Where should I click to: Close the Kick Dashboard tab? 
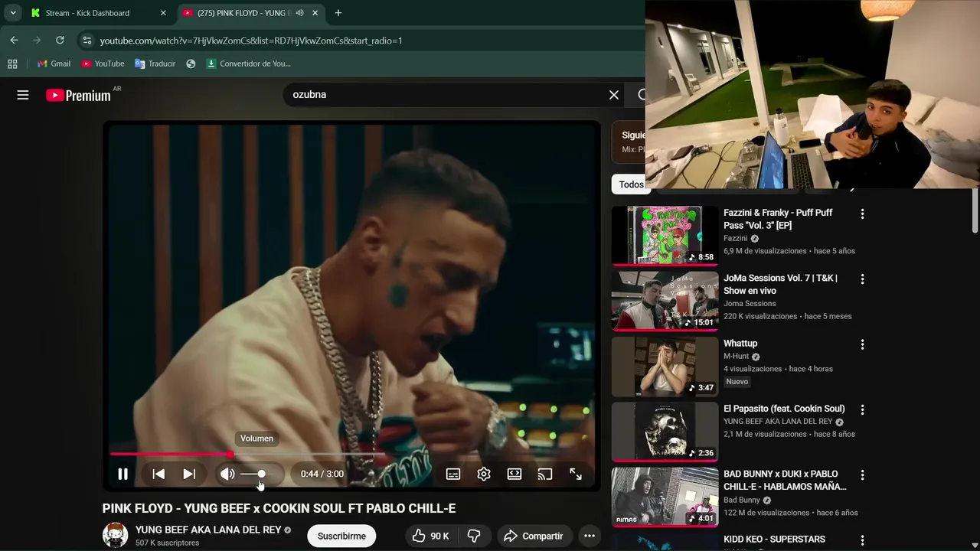click(x=163, y=13)
